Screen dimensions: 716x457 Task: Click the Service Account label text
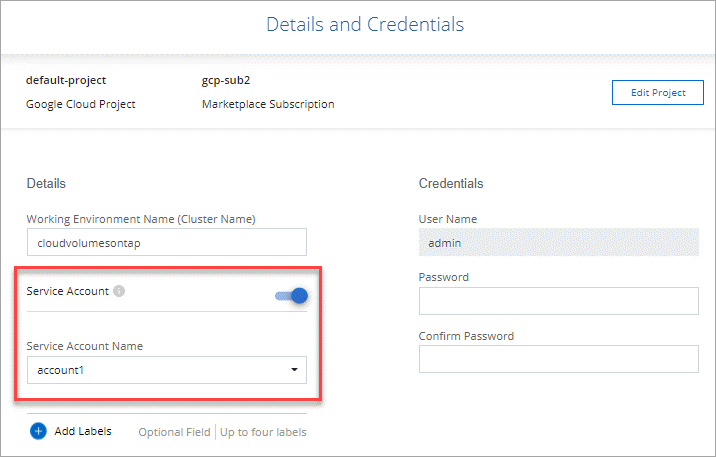pos(67,292)
